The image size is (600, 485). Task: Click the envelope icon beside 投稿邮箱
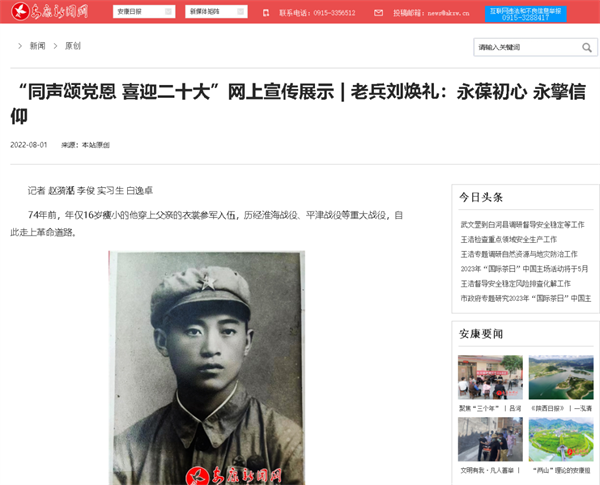click(x=378, y=13)
